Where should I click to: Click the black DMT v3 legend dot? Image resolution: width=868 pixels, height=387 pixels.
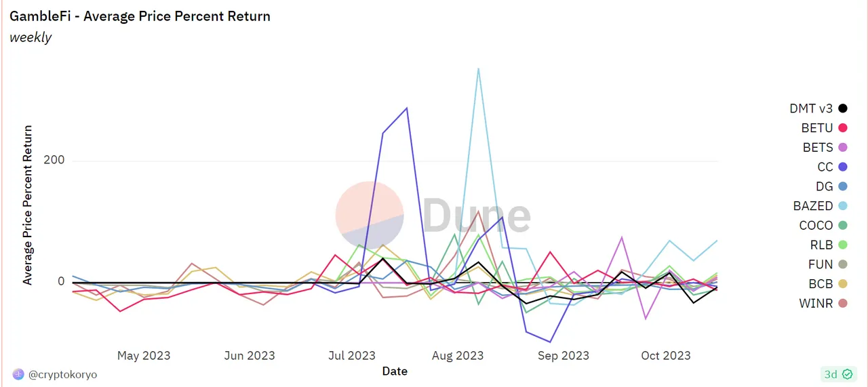843,108
